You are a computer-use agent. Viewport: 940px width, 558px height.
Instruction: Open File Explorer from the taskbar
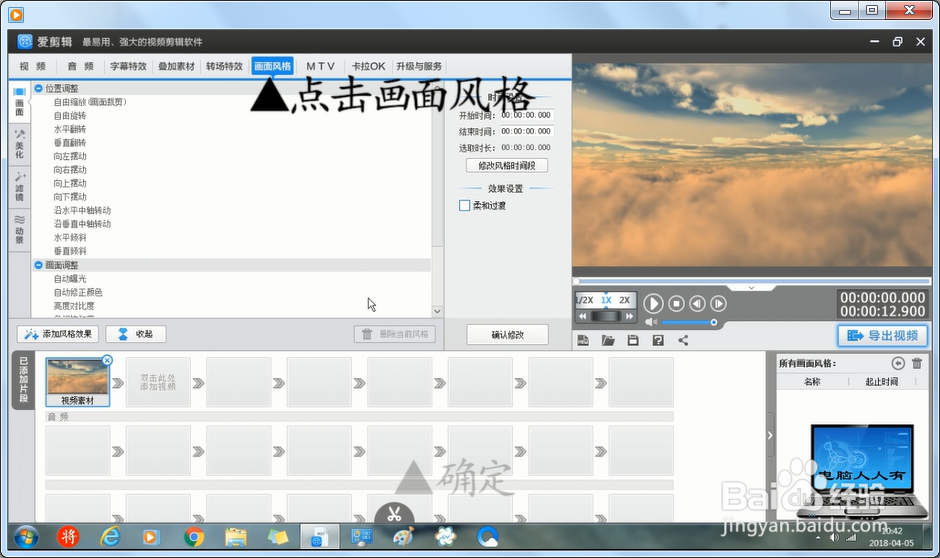click(236, 537)
